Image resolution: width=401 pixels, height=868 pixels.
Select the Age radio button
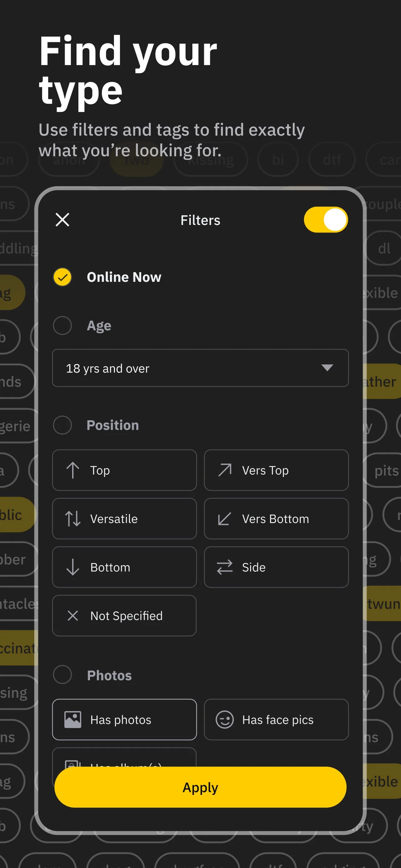(x=62, y=326)
